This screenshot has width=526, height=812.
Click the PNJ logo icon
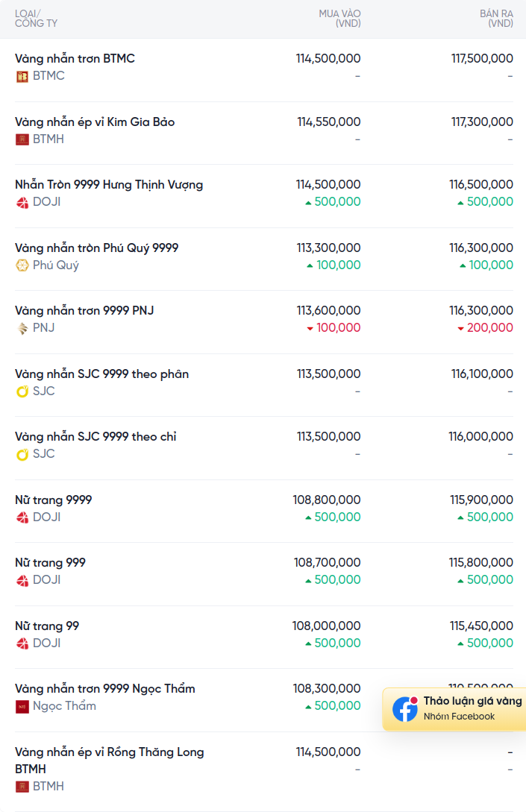(22, 328)
